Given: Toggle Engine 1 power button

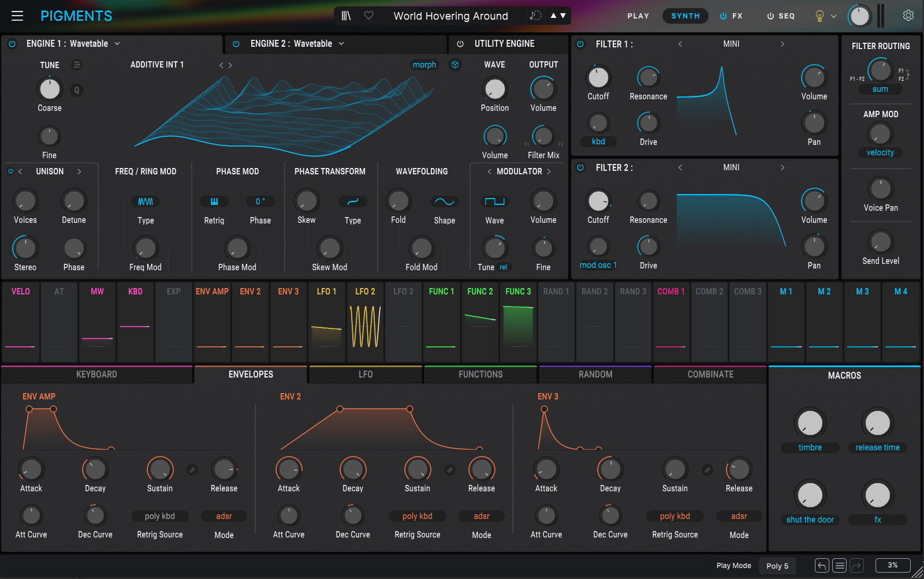Looking at the screenshot, I should (x=12, y=44).
